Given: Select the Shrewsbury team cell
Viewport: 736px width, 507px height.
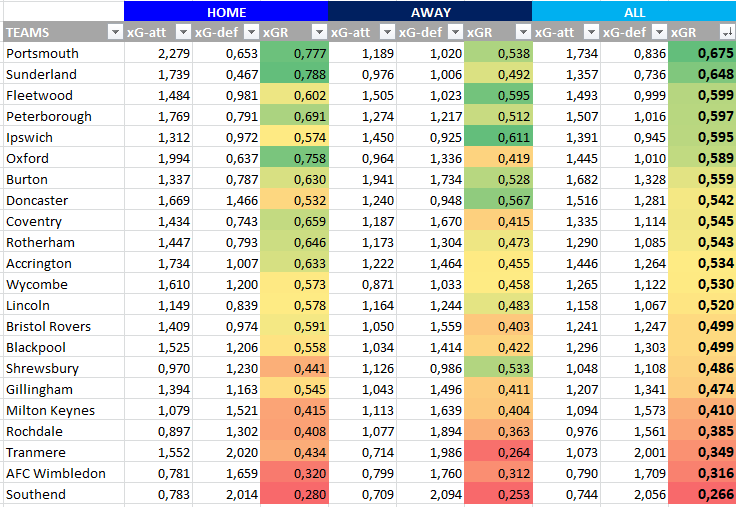Looking at the screenshot, I should (63, 368).
